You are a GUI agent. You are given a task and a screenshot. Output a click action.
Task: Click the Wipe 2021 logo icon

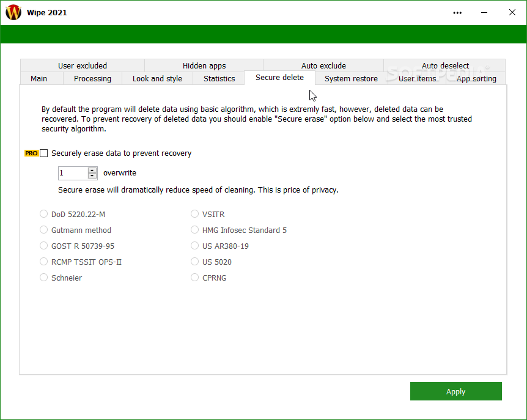click(13, 12)
